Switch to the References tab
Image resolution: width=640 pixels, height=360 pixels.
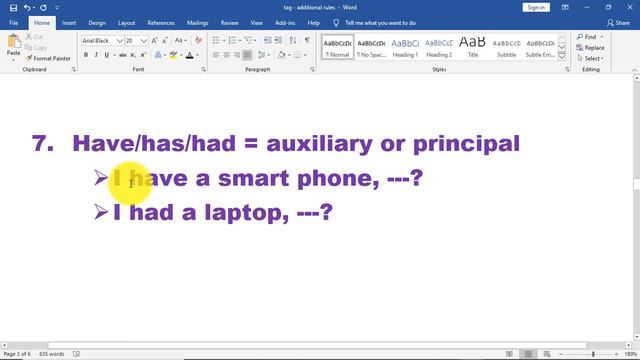[x=161, y=23]
